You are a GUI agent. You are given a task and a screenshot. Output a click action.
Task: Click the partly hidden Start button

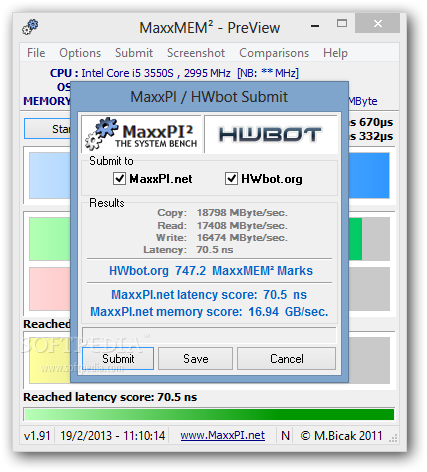pyautogui.click(x=47, y=129)
